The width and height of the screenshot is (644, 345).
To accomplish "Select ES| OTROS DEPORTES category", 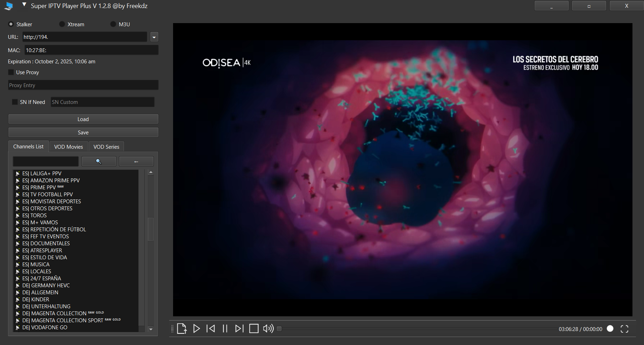I will (76, 208).
